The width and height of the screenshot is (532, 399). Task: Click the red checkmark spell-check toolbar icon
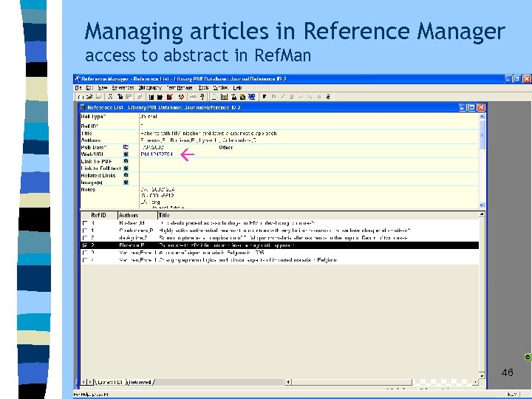[181, 97]
